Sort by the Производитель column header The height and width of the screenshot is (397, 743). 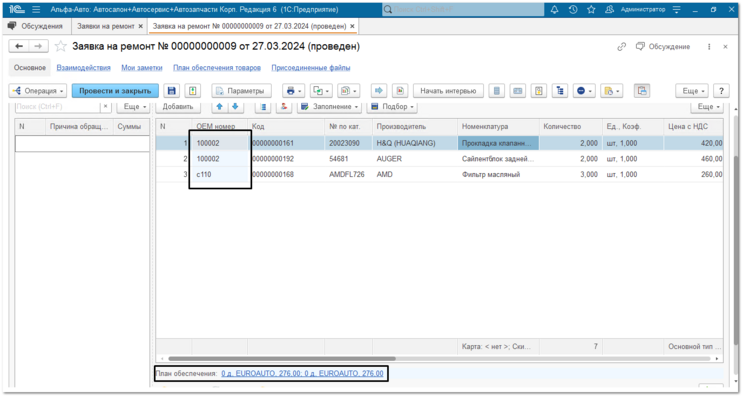click(415, 126)
